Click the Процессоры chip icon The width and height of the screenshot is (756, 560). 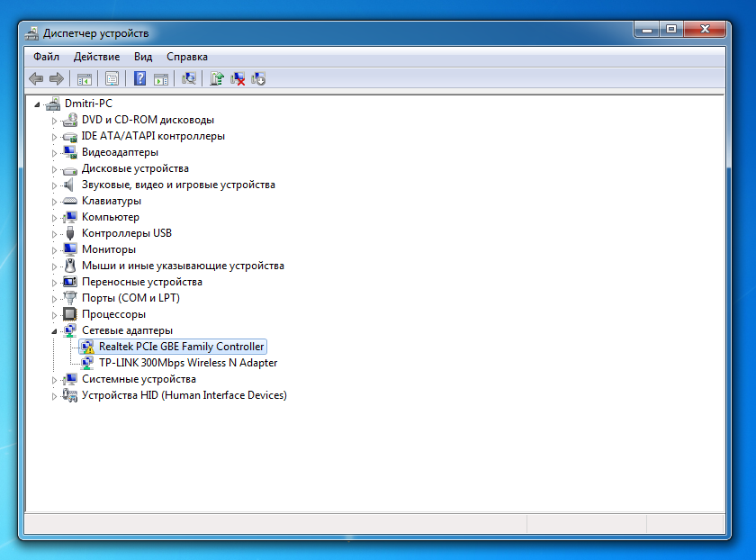coord(70,314)
